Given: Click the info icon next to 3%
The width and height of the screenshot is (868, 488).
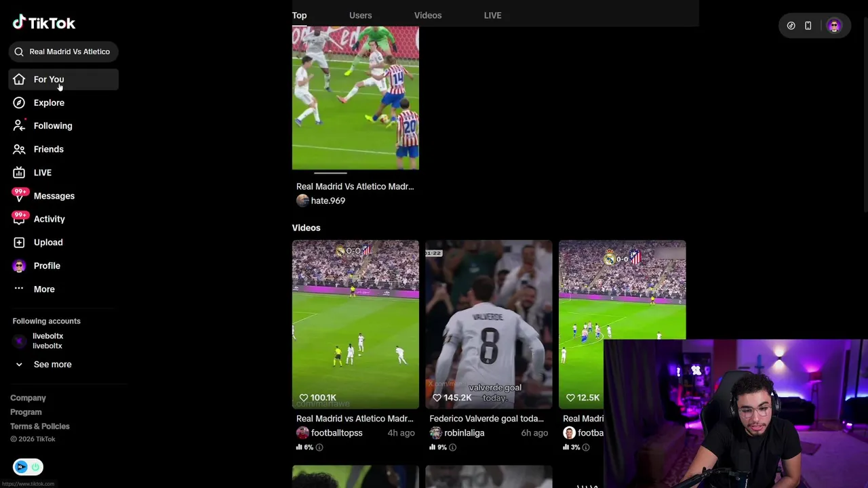Looking at the screenshot, I should (586, 447).
